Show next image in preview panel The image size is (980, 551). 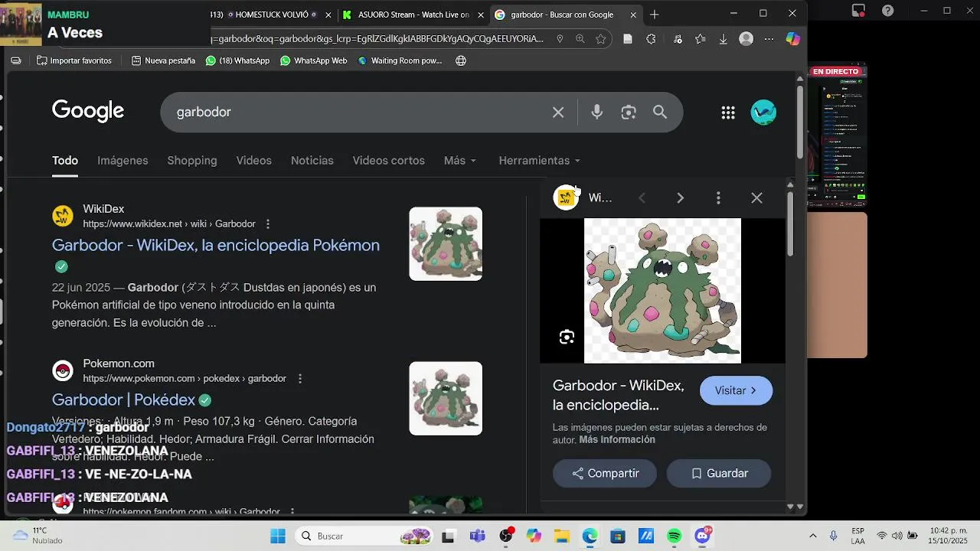pos(680,198)
